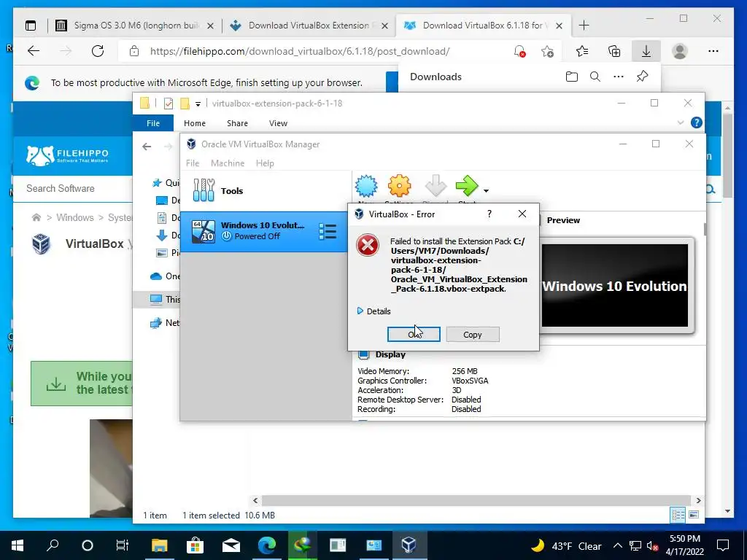Image resolution: width=747 pixels, height=560 pixels.
Task: Open Edge Settings and more menu
Action: pyautogui.click(x=713, y=51)
